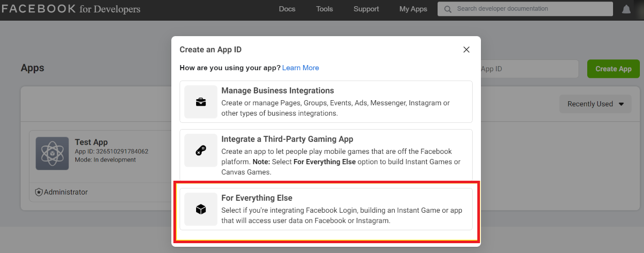Click the cube icon for Everything Else
The image size is (644, 253).
pos(201,209)
